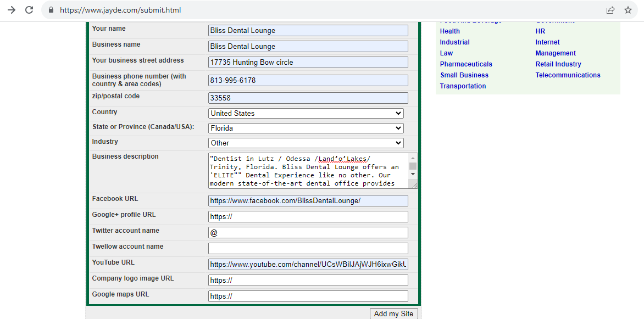
Task: Open the State or Province dropdown
Action: coord(306,128)
